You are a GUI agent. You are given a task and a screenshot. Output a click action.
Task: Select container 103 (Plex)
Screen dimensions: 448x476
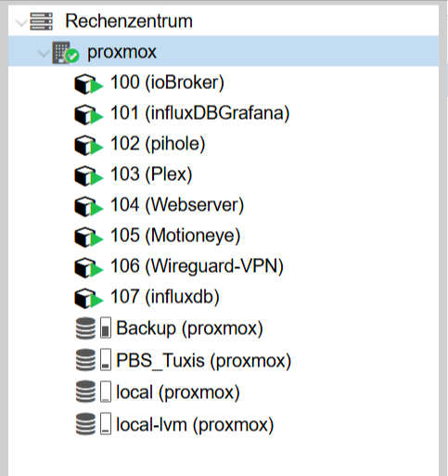[151, 174]
